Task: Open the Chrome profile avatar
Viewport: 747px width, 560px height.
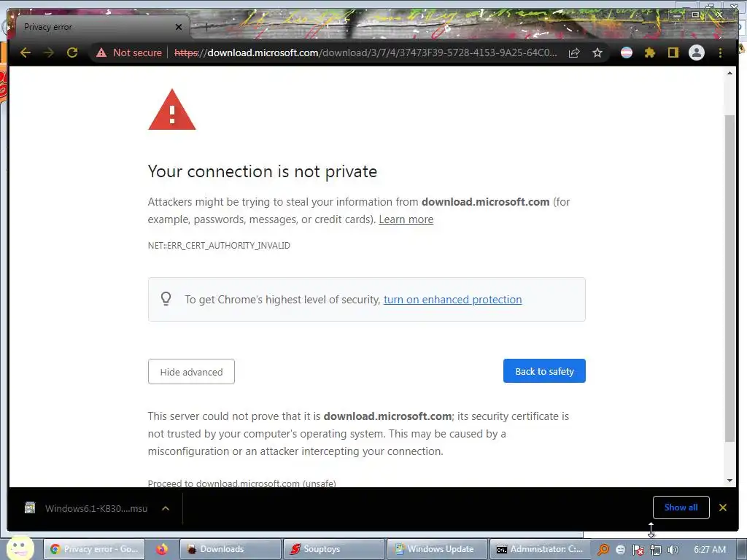Action: pyautogui.click(x=697, y=52)
